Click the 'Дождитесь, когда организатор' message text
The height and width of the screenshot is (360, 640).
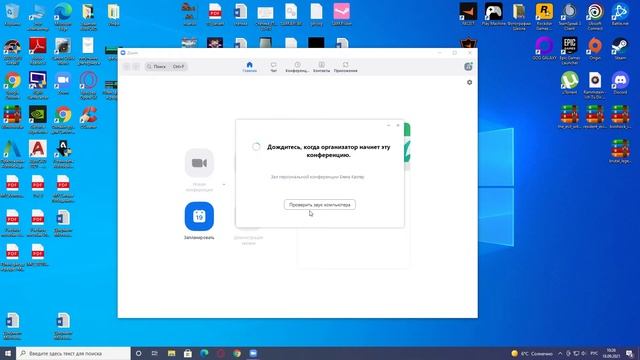pyautogui.click(x=329, y=151)
